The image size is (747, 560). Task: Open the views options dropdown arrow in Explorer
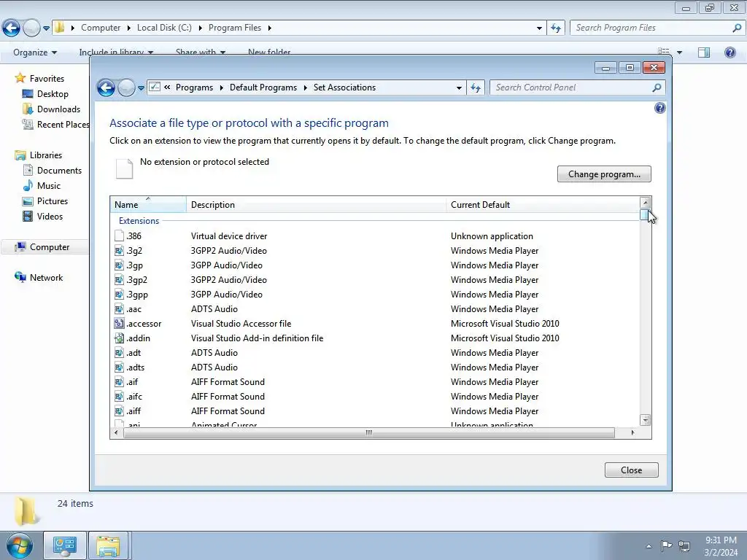click(x=679, y=52)
